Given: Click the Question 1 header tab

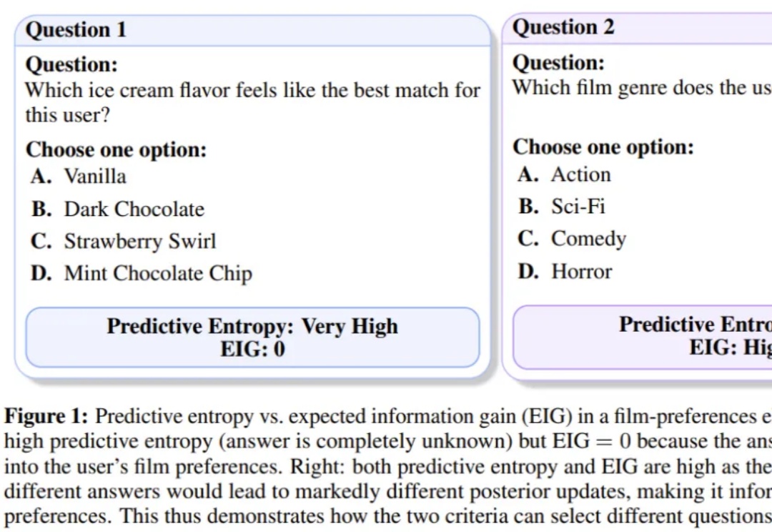Looking at the screenshot, I should [x=252, y=31].
